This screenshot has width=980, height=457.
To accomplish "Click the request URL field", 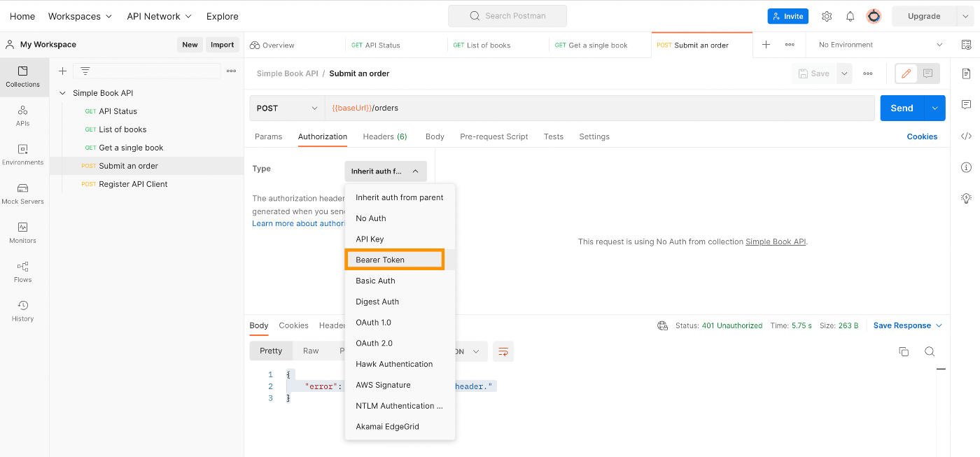I will (x=600, y=108).
